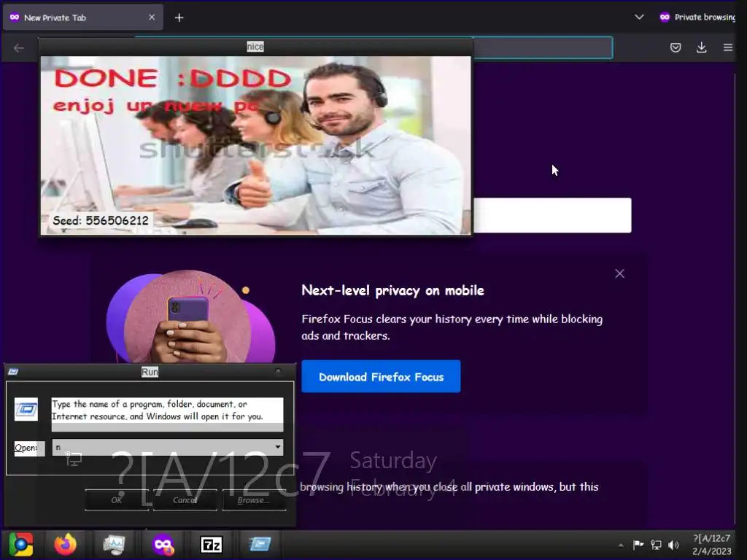
Task: Open 7-Zip from the taskbar
Action: click(212, 544)
